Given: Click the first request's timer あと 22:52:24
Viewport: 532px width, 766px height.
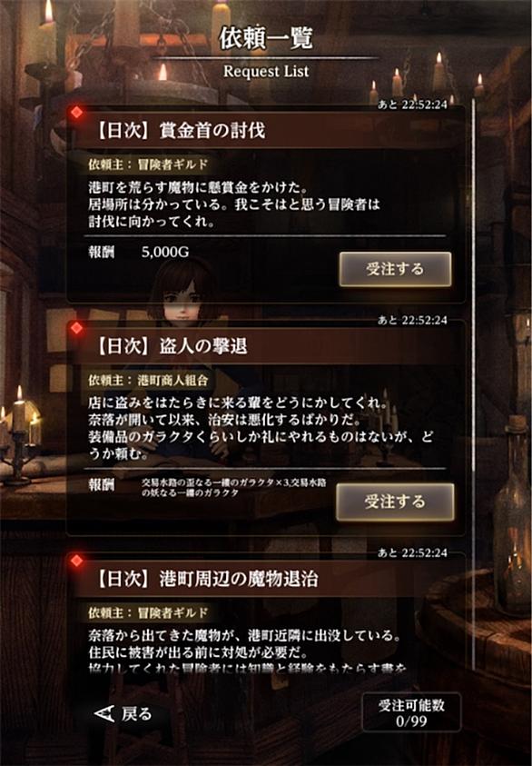Looking at the screenshot, I should (412, 104).
